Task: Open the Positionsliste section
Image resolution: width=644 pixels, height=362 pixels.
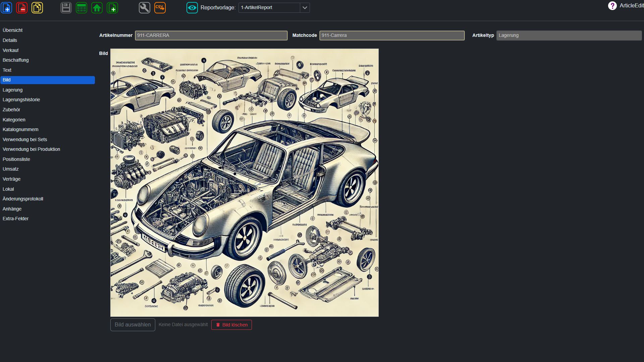Action: pyautogui.click(x=48, y=159)
